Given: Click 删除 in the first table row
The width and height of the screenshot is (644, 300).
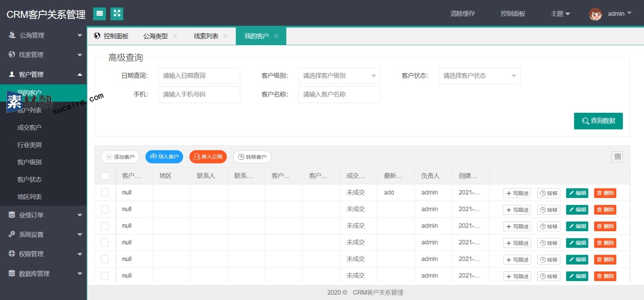Looking at the screenshot, I should point(605,193).
